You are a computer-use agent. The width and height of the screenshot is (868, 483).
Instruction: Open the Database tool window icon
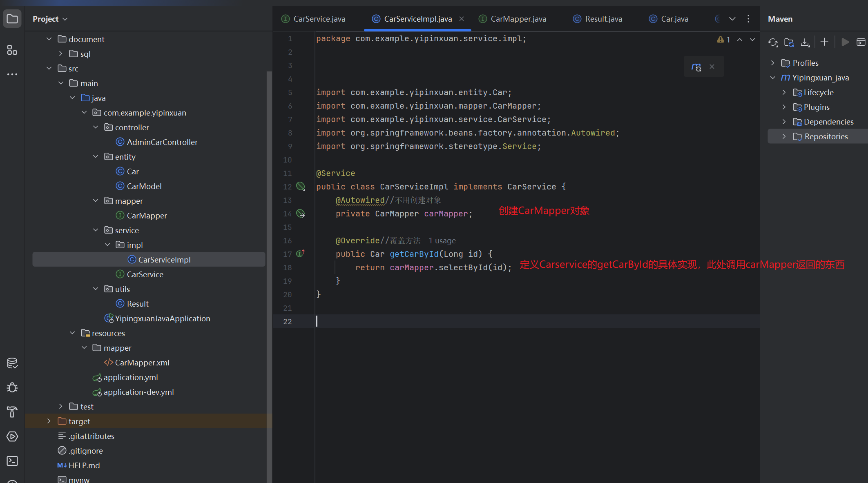[12, 363]
